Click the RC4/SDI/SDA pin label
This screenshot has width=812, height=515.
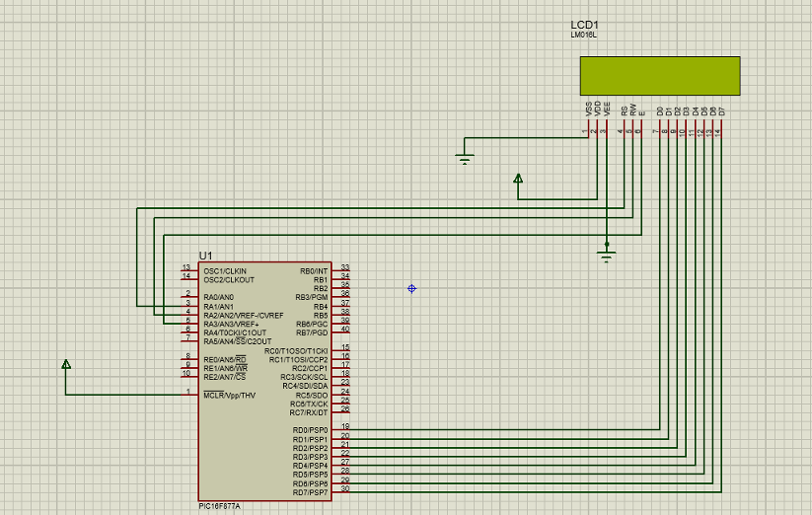(305, 386)
